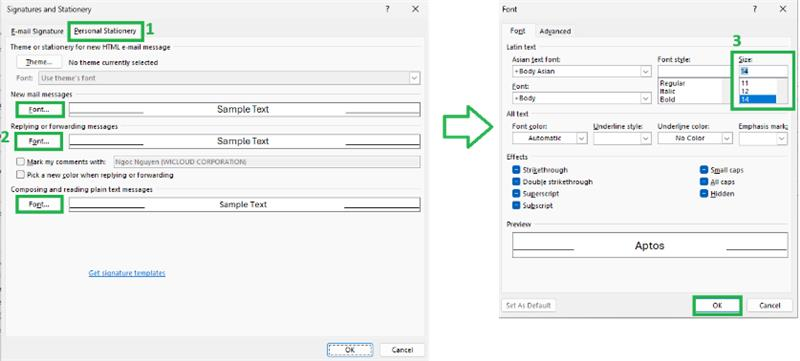800x361 pixels.
Task: Click the Set As Default button
Action: [x=529, y=305]
